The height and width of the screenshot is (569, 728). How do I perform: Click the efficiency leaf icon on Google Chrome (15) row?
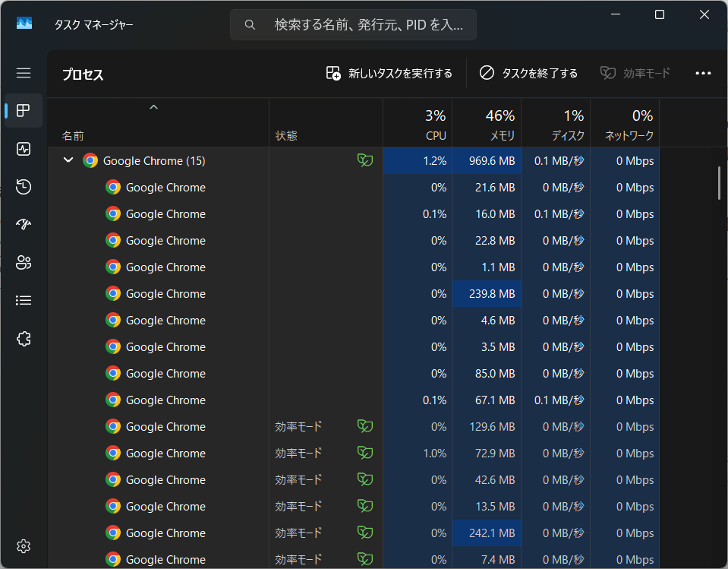pyautogui.click(x=365, y=160)
